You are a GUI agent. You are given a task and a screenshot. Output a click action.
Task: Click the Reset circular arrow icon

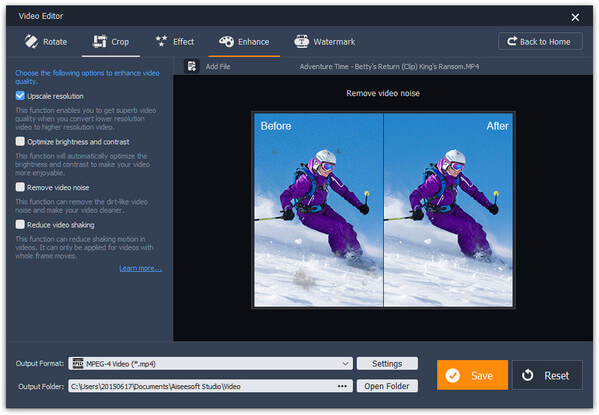528,375
